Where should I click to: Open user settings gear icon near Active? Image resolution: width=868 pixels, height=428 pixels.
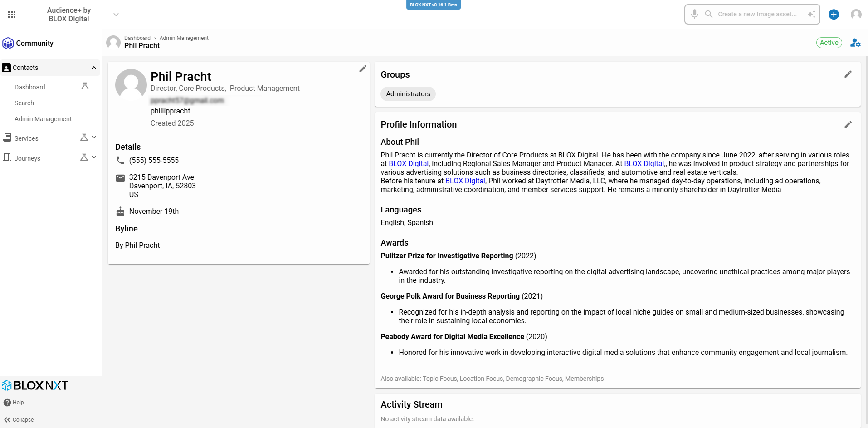click(x=855, y=43)
